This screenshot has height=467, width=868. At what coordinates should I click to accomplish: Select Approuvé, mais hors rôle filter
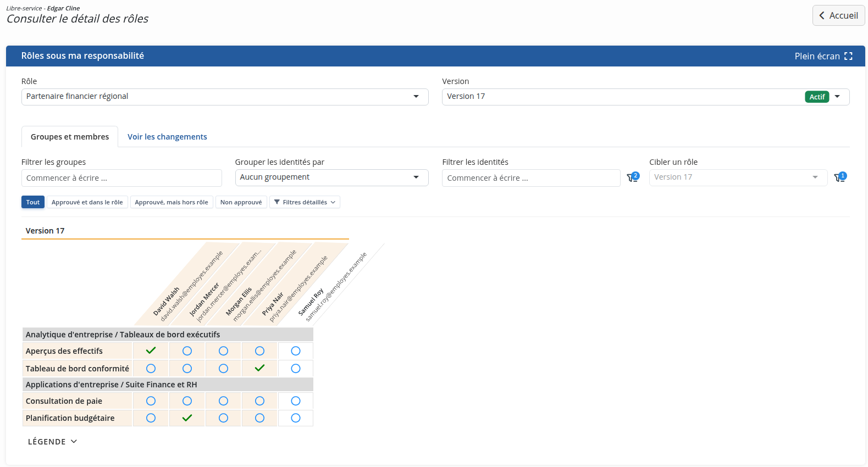[172, 202]
